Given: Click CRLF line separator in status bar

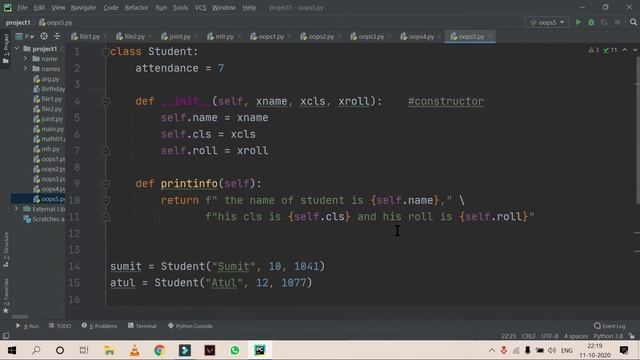Looking at the screenshot, I should click(x=529, y=336).
